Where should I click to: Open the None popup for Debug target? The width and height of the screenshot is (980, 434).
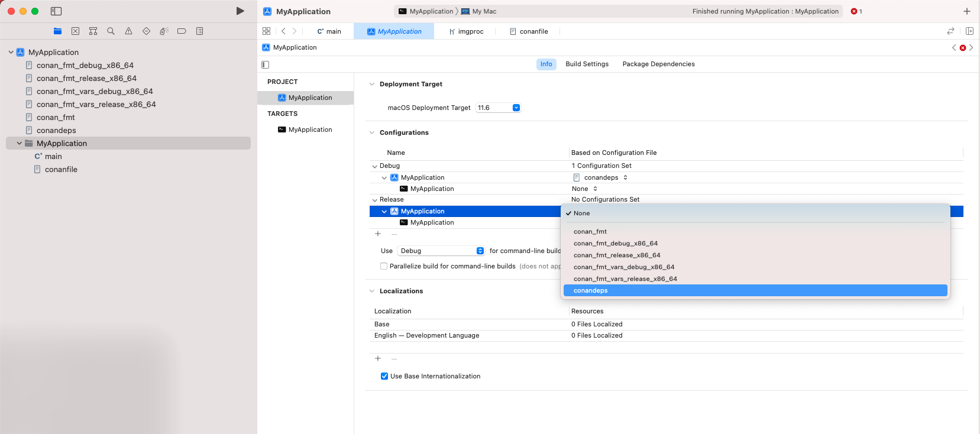pyautogui.click(x=584, y=189)
